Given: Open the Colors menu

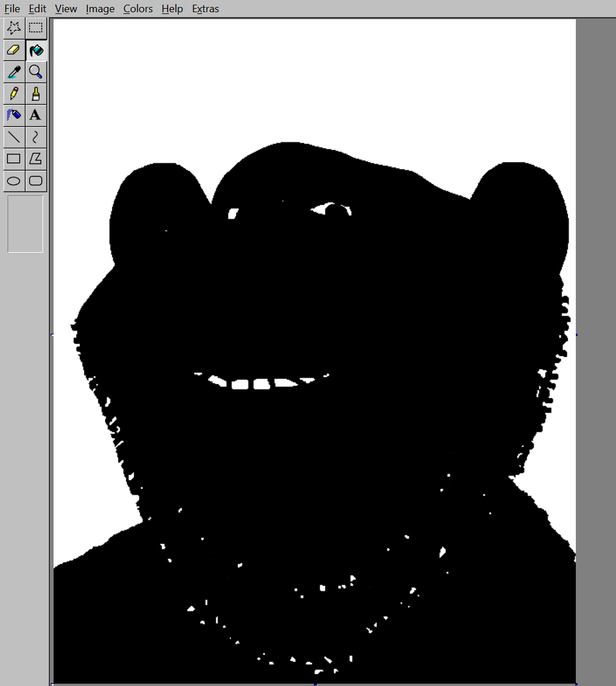Looking at the screenshot, I should [138, 9].
